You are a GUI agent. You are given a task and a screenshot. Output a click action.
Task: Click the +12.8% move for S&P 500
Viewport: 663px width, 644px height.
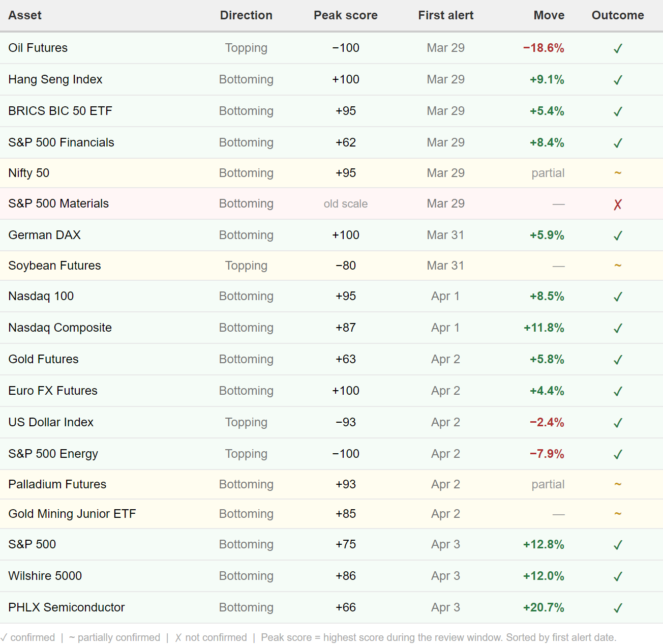[544, 544]
